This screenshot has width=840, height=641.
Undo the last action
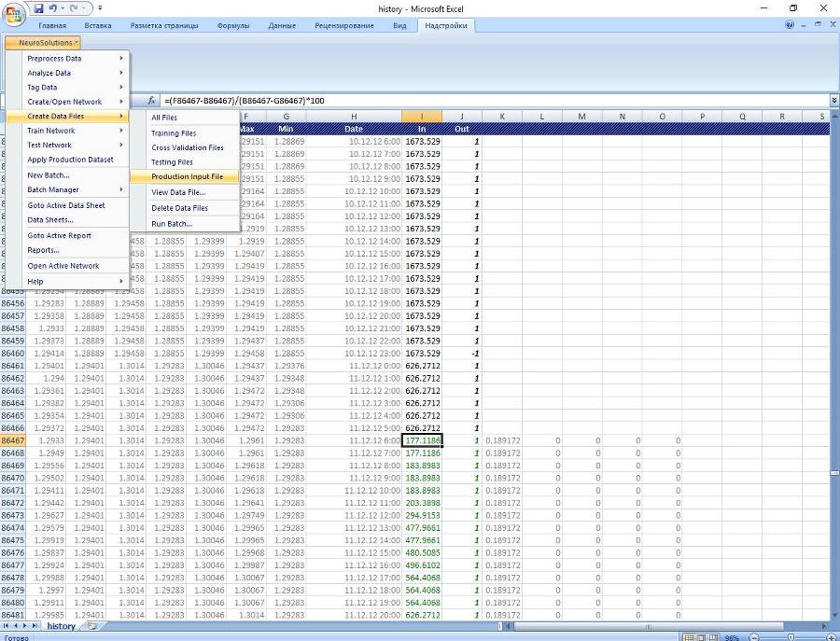(x=52, y=8)
